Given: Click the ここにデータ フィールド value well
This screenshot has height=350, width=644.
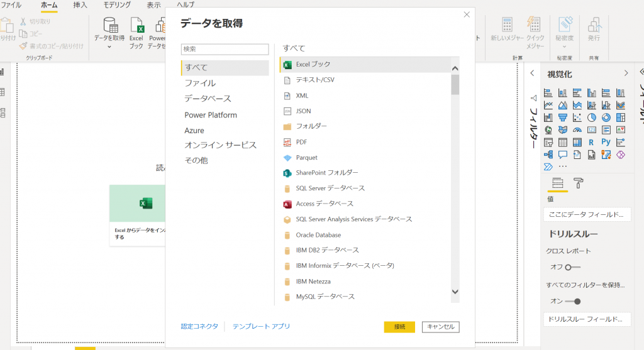Looking at the screenshot, I should point(587,215).
